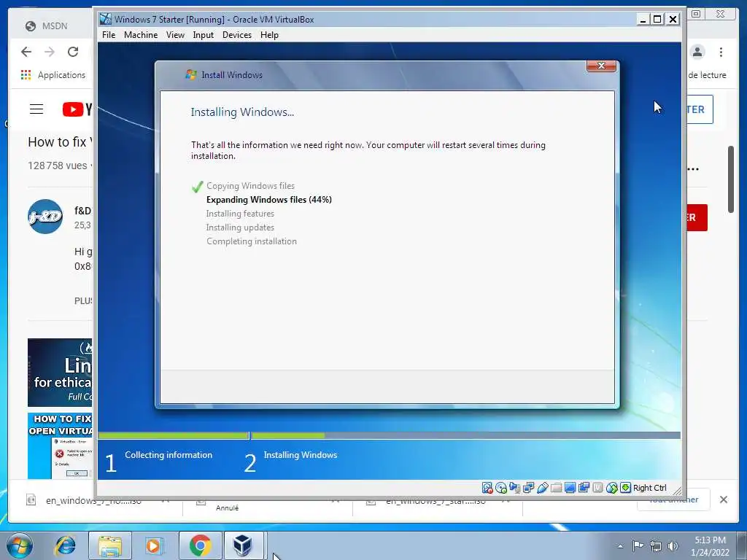Click the Chrome back arrow button
This screenshot has height=560, width=747.
click(26, 52)
